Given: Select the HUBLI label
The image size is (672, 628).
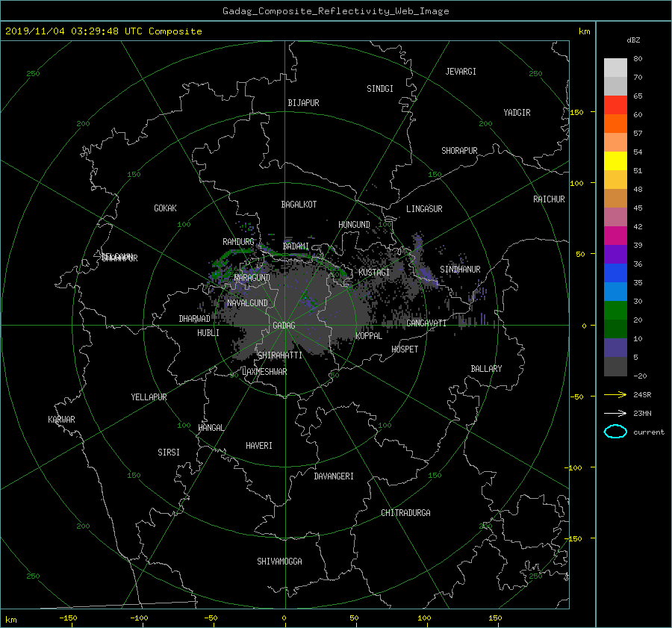Looking at the screenshot, I should 208,333.
